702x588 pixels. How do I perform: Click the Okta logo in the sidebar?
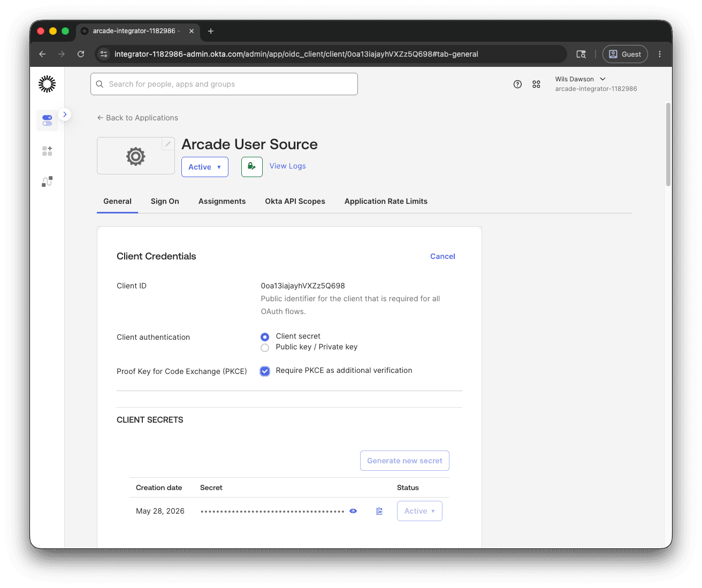pyautogui.click(x=47, y=84)
